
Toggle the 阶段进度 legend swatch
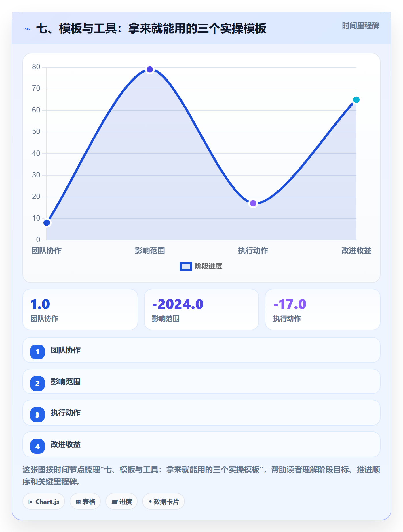(186, 266)
